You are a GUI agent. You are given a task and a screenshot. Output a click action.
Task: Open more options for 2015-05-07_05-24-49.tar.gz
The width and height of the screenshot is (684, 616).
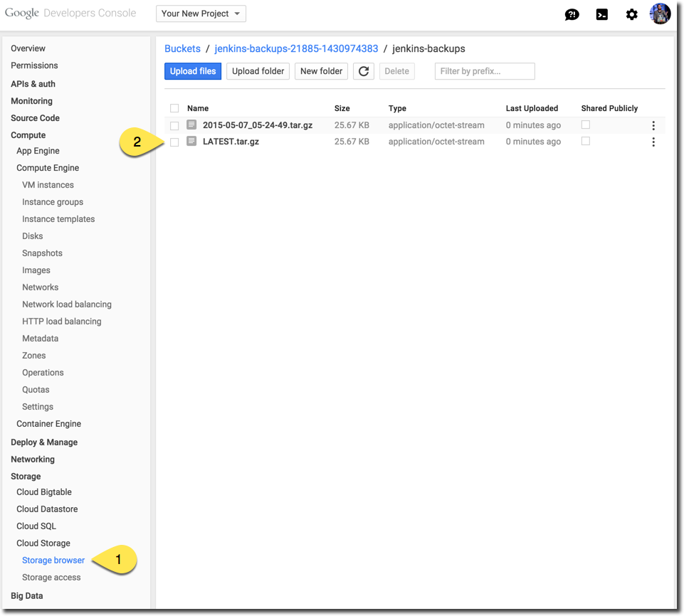(653, 126)
